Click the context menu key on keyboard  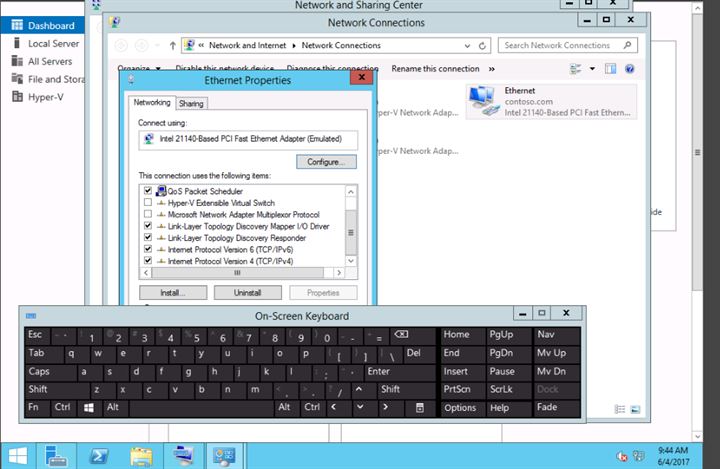tap(420, 407)
